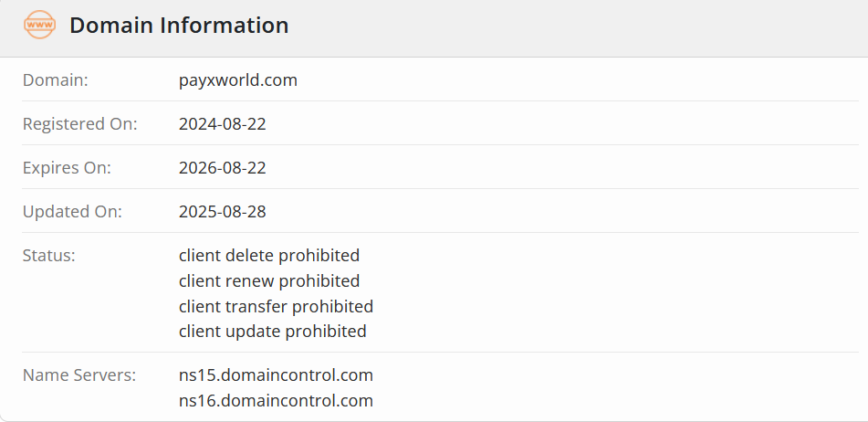Click the Updated On date 2025-08-28
This screenshot has width=868, height=422.
pyautogui.click(x=223, y=212)
